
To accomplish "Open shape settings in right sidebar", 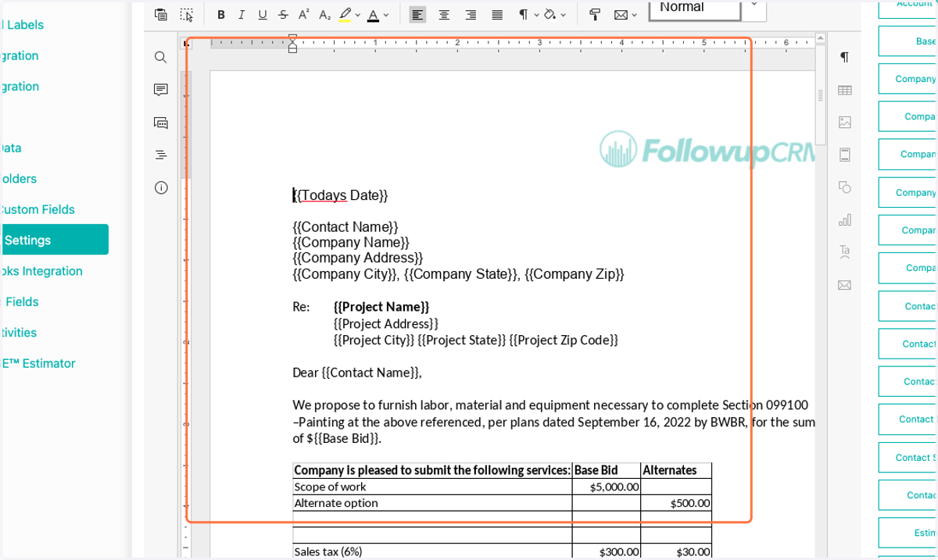I will 844,187.
